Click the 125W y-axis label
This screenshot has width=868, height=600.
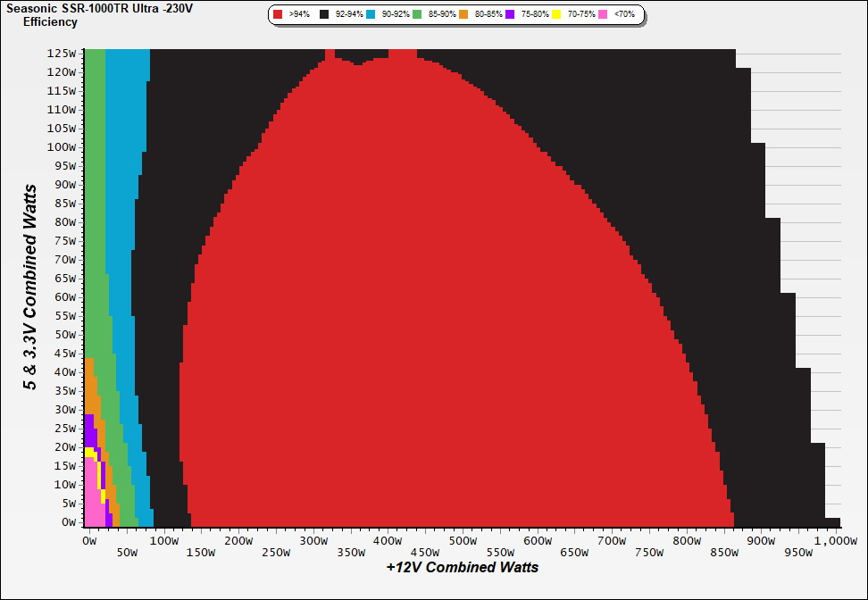(62, 53)
